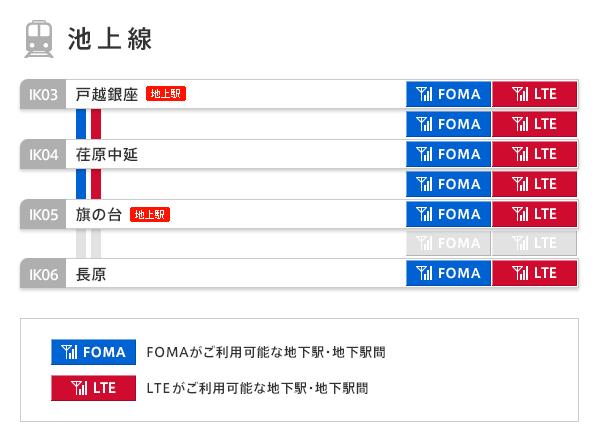The image size is (599, 442).
Task: Select the IK06 station code tab
Action: pyautogui.click(x=43, y=274)
